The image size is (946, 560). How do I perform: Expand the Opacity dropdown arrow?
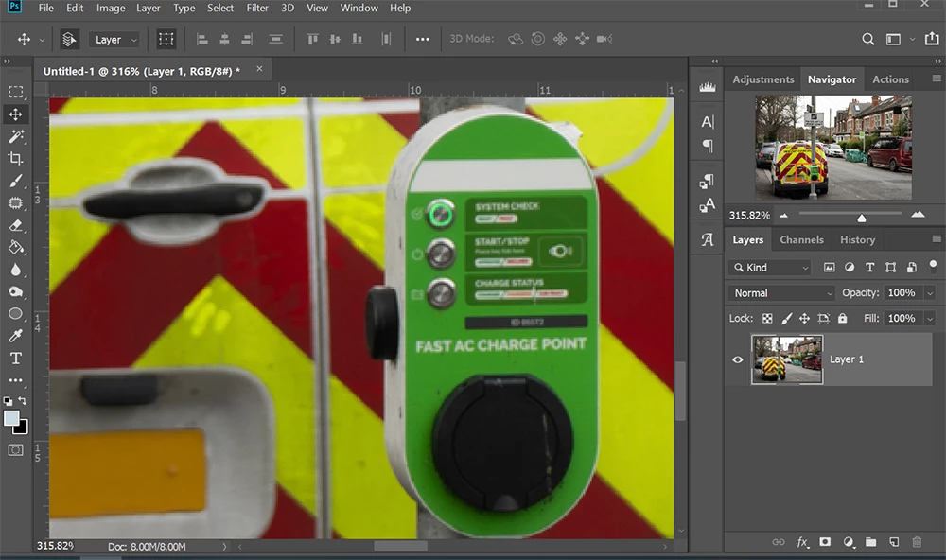click(x=929, y=293)
